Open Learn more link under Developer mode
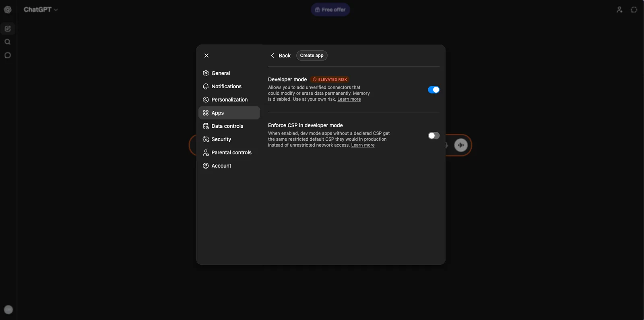The width and height of the screenshot is (644, 320). tap(349, 99)
